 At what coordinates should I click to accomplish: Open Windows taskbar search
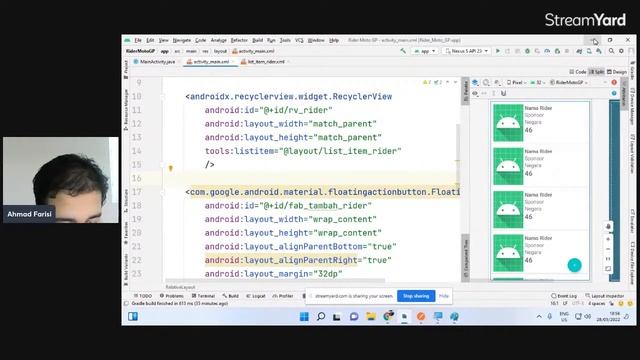click(321, 317)
